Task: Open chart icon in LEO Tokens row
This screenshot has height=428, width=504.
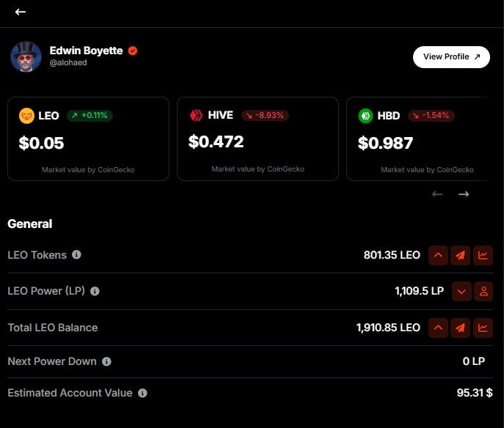Action: (483, 255)
